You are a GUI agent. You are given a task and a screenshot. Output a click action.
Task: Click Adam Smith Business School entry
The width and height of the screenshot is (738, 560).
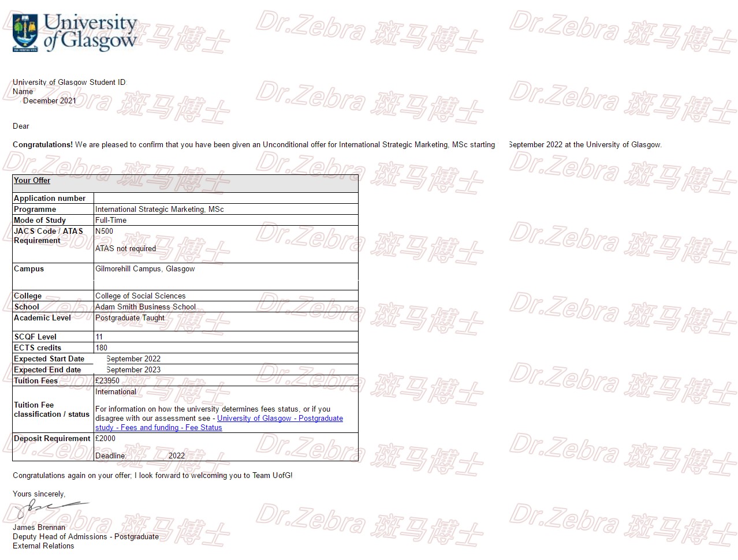pyautogui.click(x=146, y=307)
